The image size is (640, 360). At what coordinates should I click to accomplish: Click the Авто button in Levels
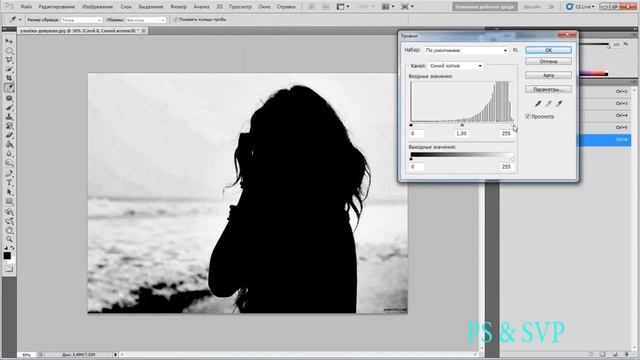pyautogui.click(x=548, y=75)
